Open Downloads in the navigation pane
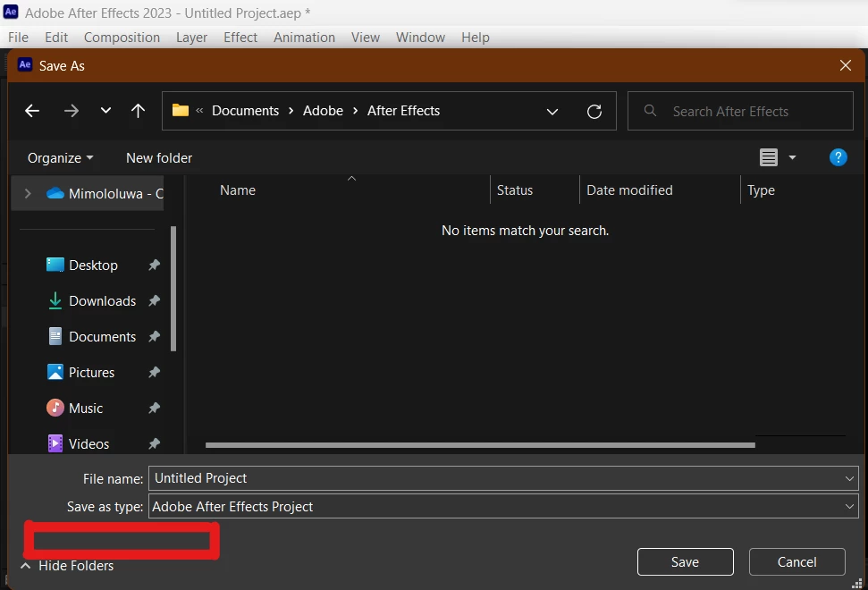The height and width of the screenshot is (590, 868). (103, 301)
